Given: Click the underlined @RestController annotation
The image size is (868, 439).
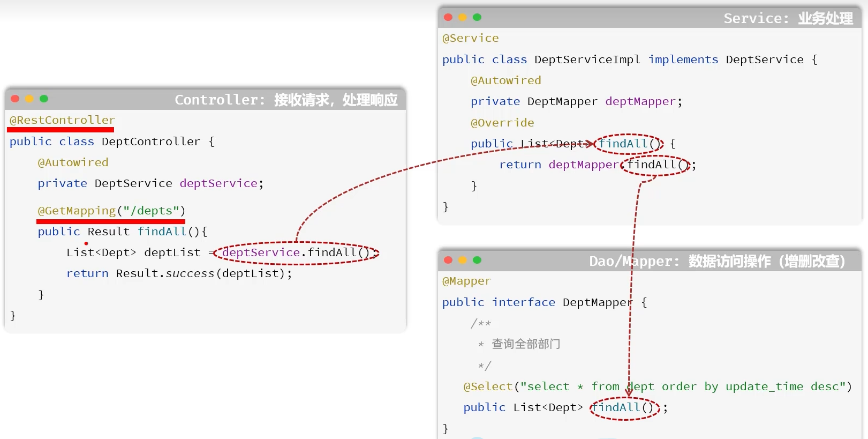Looking at the screenshot, I should pyautogui.click(x=62, y=121).
